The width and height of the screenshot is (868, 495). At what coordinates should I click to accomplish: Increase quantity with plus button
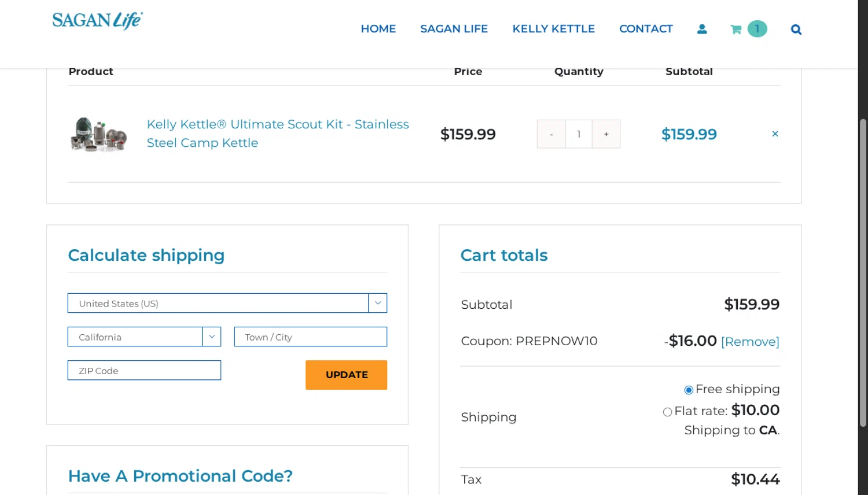pos(606,134)
